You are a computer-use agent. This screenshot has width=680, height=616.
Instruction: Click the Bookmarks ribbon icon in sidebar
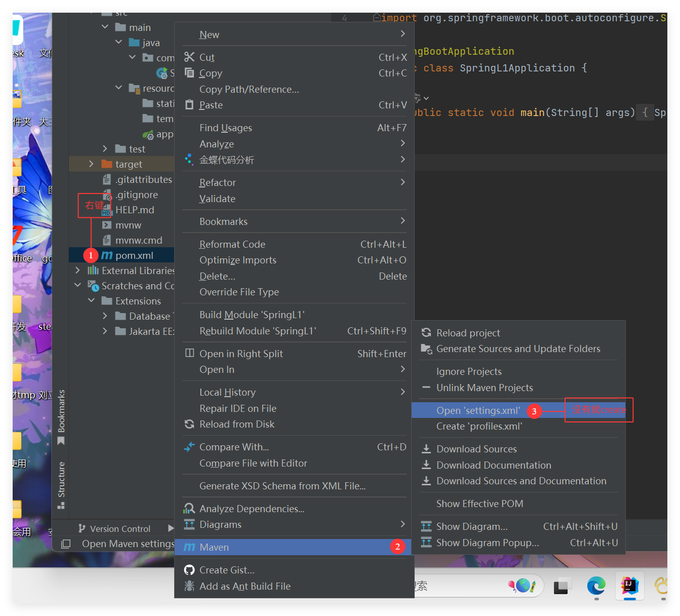tap(61, 441)
